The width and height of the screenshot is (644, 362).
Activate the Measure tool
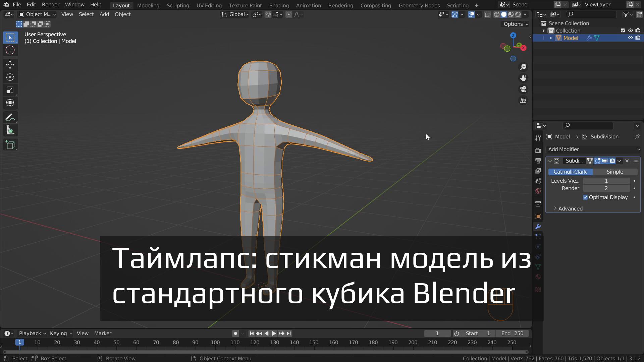(x=10, y=130)
